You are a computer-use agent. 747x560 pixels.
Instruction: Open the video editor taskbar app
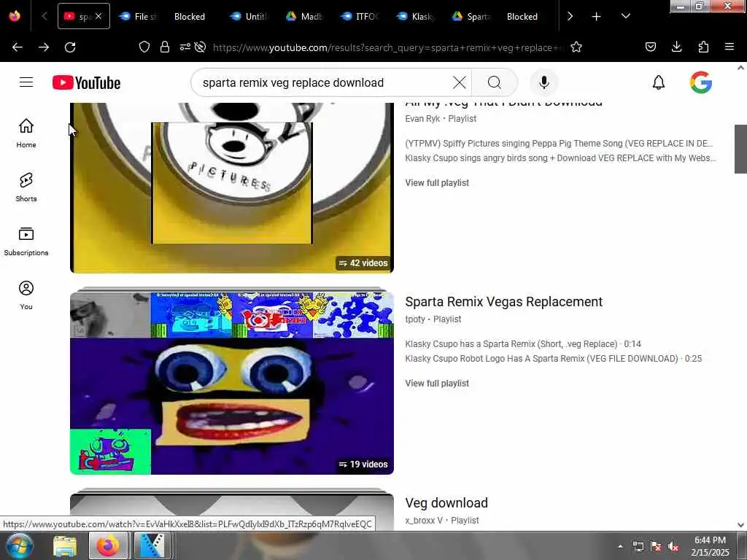tap(152, 546)
